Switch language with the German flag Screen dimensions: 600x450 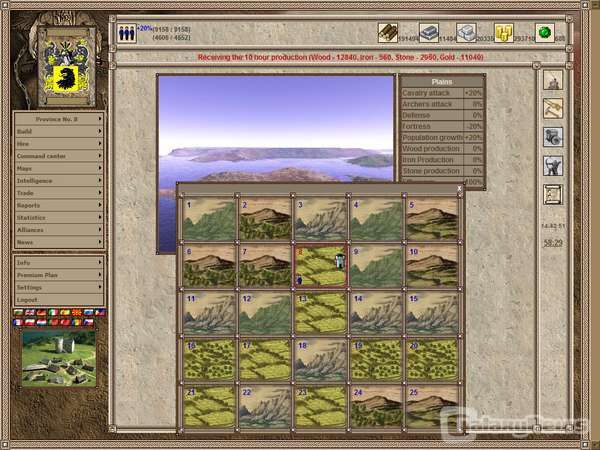pos(41,313)
